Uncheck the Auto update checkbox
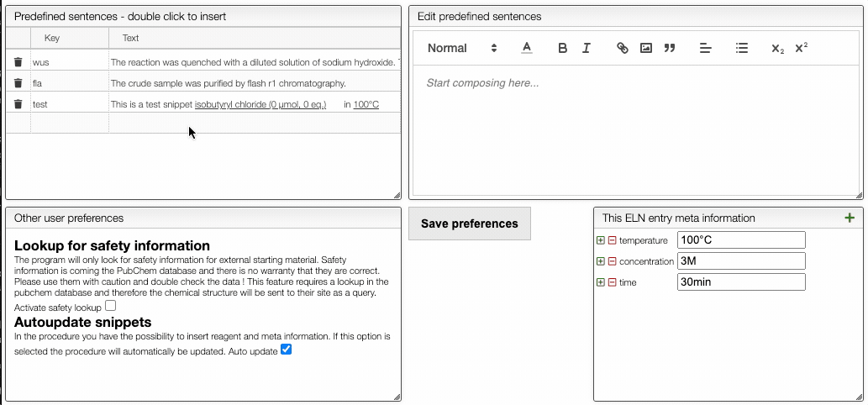This screenshot has height=405, width=868. pos(286,350)
